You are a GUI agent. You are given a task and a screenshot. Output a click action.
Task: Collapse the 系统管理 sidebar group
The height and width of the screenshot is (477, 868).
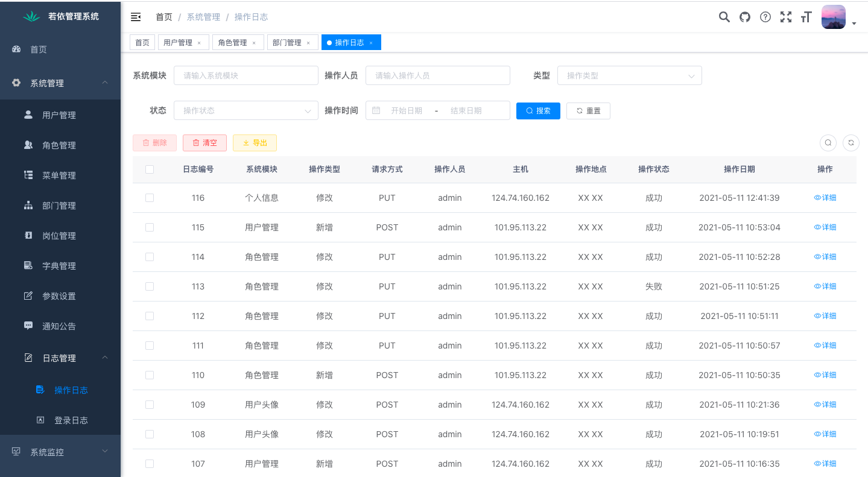pyautogui.click(x=60, y=83)
